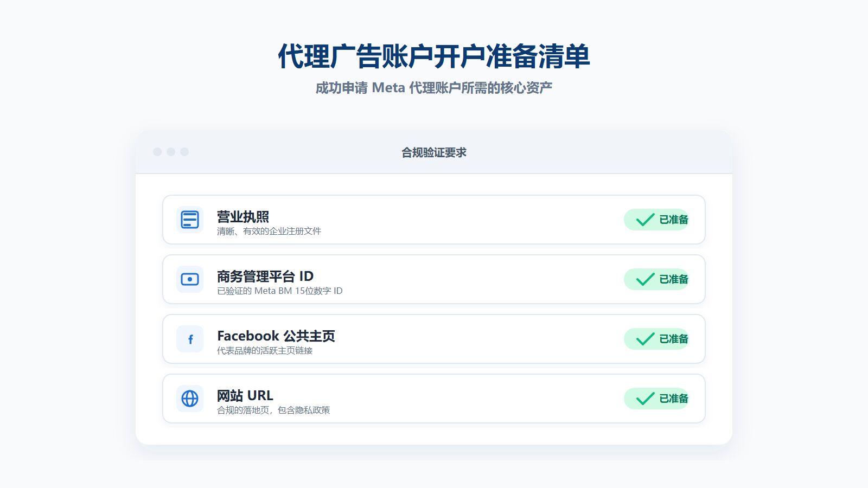Click the checkmark in Facebook 公共主页 row
The height and width of the screenshot is (488, 868).
coord(645,339)
